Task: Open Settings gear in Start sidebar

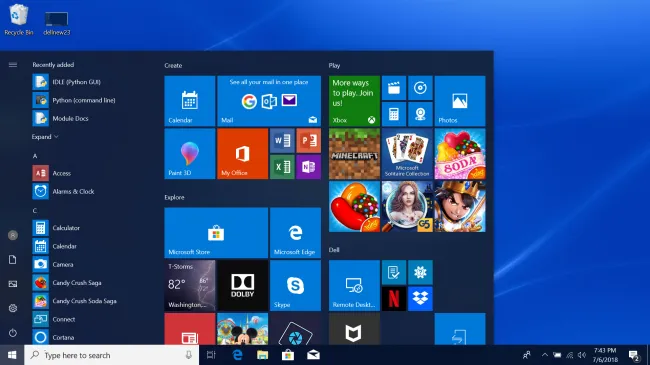Action: 13,308
